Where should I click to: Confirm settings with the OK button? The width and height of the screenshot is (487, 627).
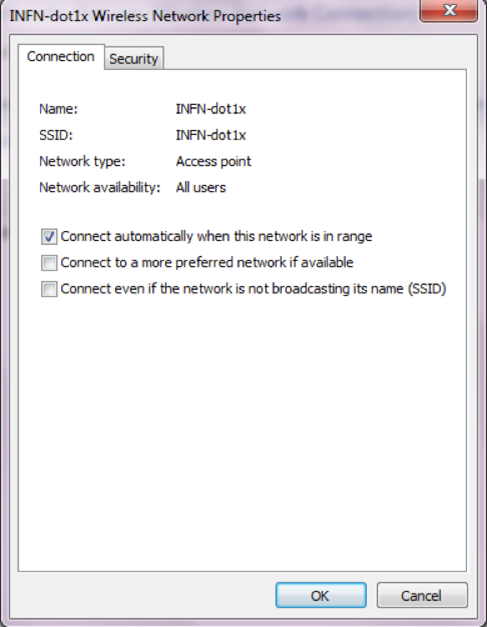(x=321, y=595)
